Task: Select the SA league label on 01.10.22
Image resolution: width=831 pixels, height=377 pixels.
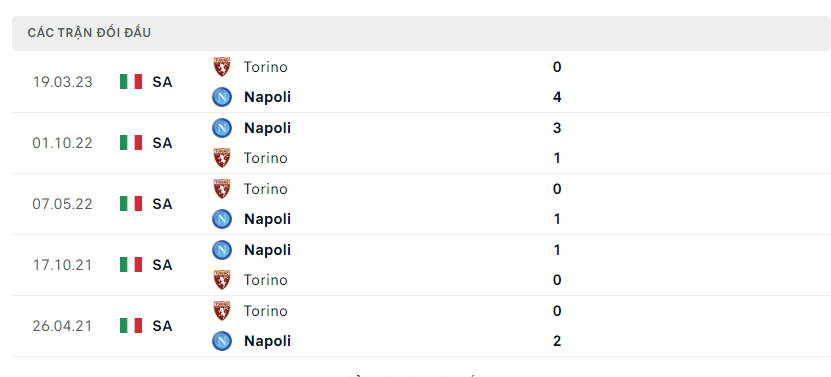Action: pos(162,143)
